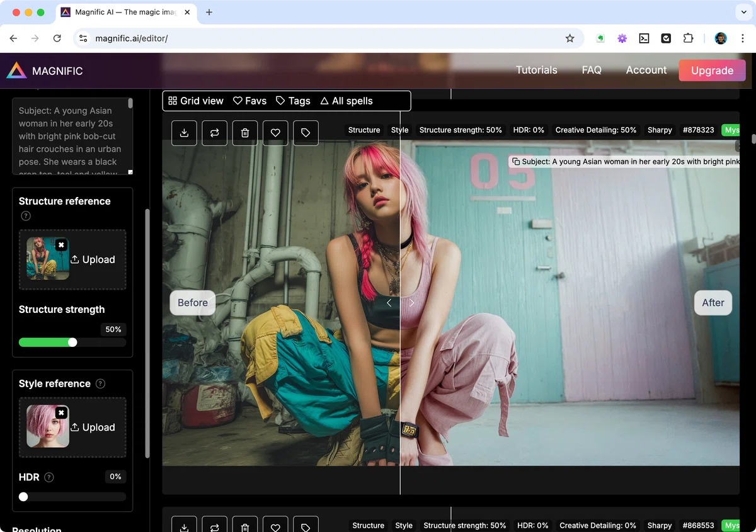The height and width of the screenshot is (532, 756).
Task: Tag the #878323 image using tag icon
Action: (x=306, y=133)
